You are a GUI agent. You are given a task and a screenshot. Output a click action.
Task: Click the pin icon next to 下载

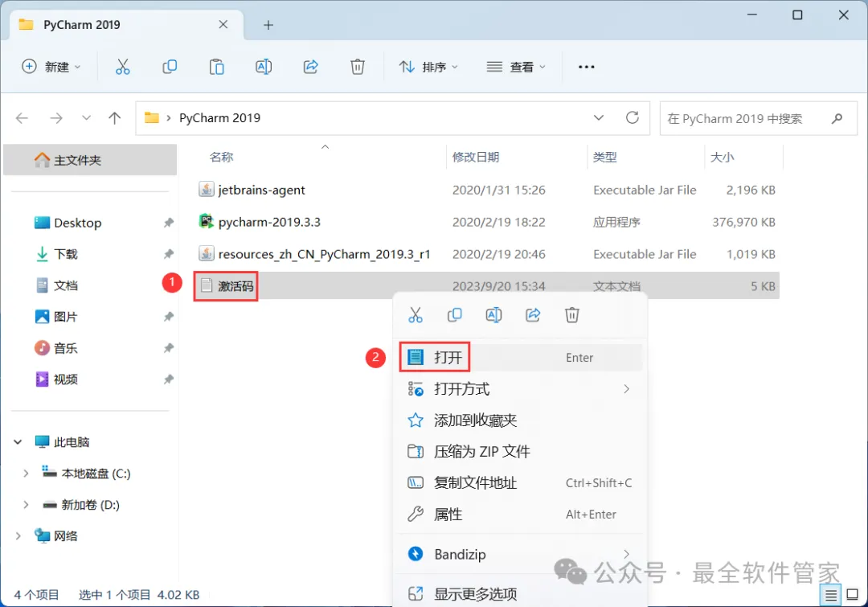[168, 254]
